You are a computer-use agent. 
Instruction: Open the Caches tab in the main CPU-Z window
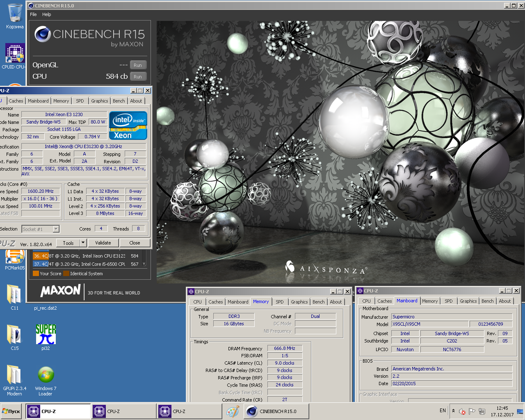click(x=16, y=101)
